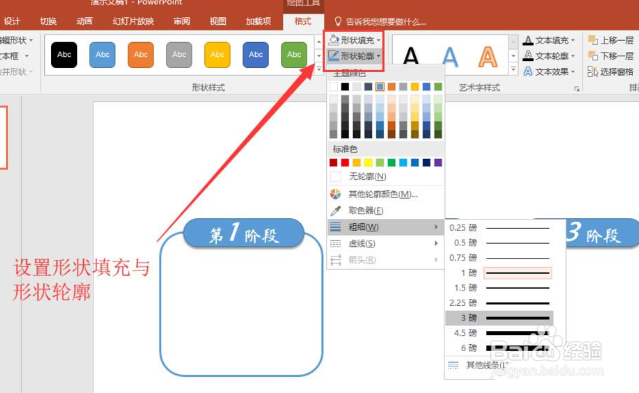Pick the purple standard color swatch
This screenshot has height=393, width=639.
pos(438,163)
